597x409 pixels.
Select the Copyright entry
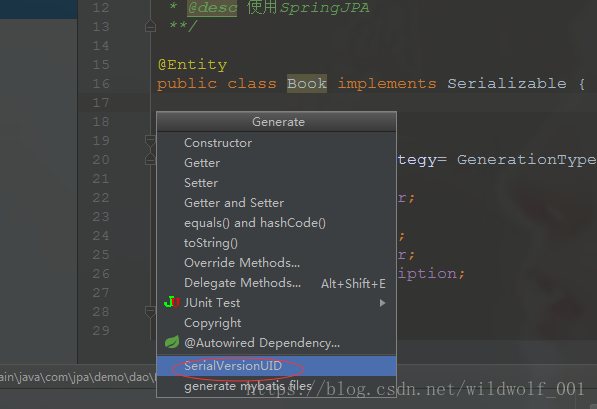pos(276,323)
